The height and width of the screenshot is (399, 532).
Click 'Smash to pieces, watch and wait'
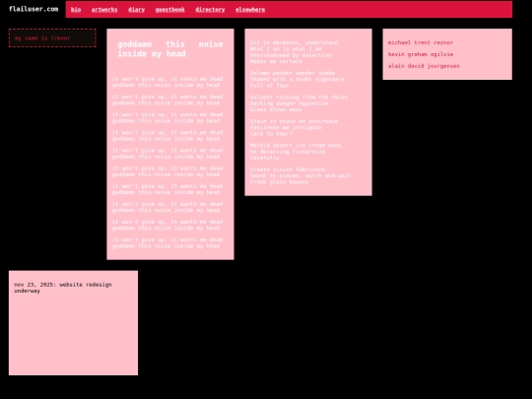click(x=300, y=175)
